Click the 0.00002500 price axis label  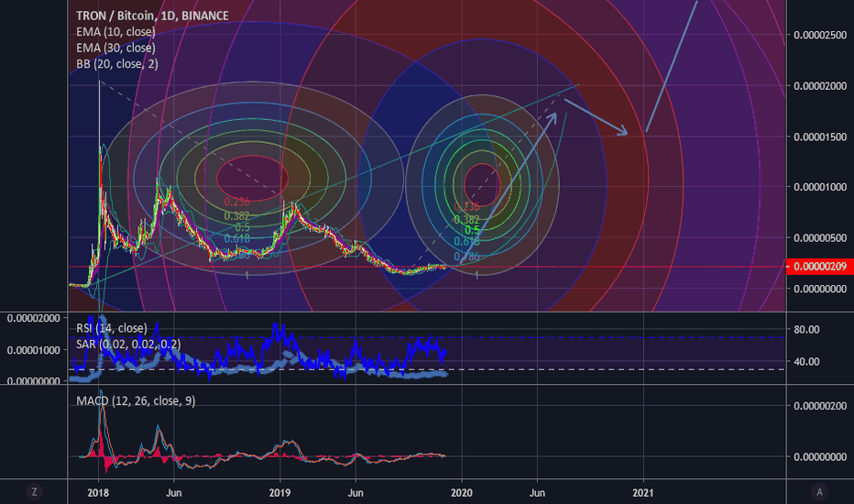pos(820,35)
